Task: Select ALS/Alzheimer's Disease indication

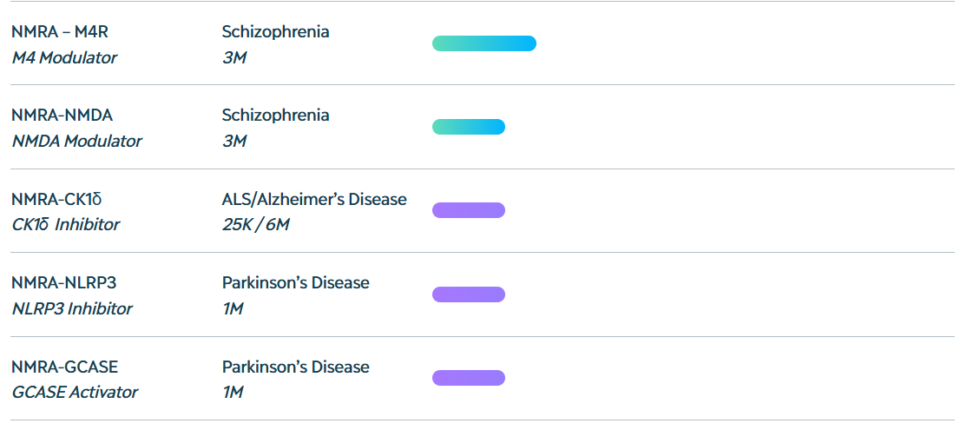Action: [x=314, y=200]
